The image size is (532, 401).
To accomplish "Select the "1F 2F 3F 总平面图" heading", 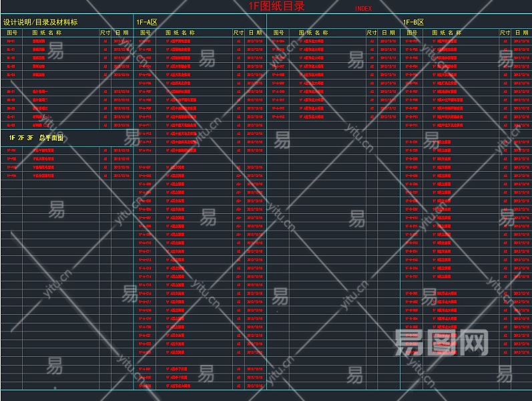I will click(x=36, y=138).
